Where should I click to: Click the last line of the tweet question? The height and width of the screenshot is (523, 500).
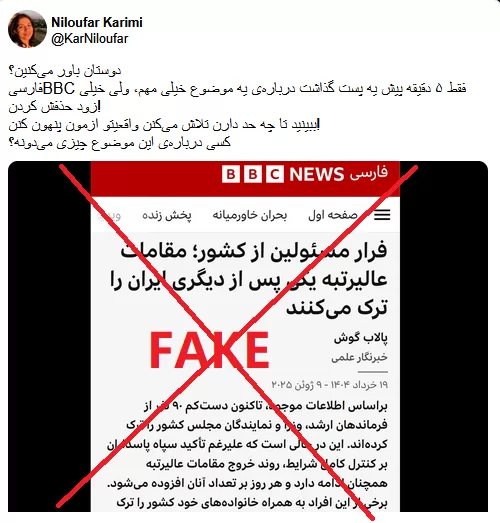(x=119, y=143)
